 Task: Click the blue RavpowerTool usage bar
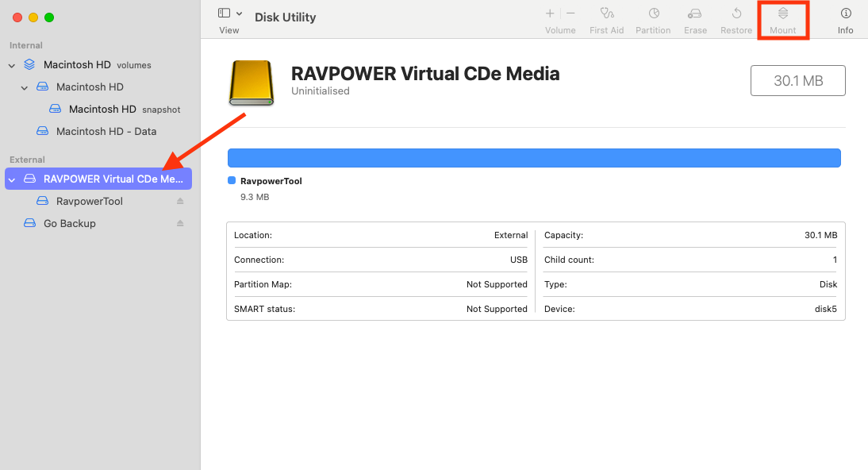point(533,158)
